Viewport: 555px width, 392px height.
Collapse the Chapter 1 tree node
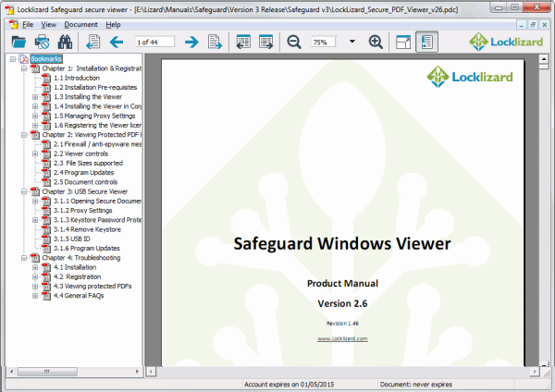pos(23,68)
